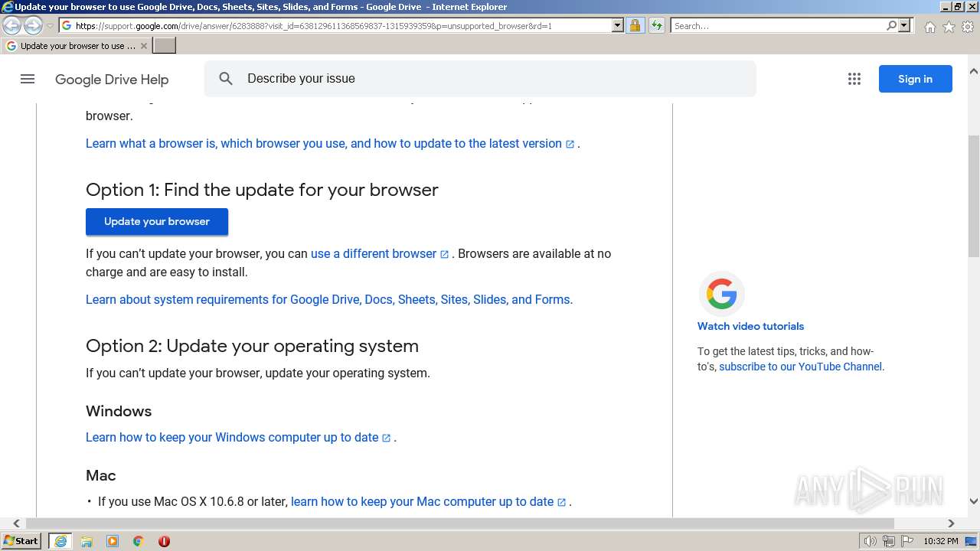Viewport: 980px width, 551px height.
Task: Click the help search magnifier icon
Action: click(226, 79)
